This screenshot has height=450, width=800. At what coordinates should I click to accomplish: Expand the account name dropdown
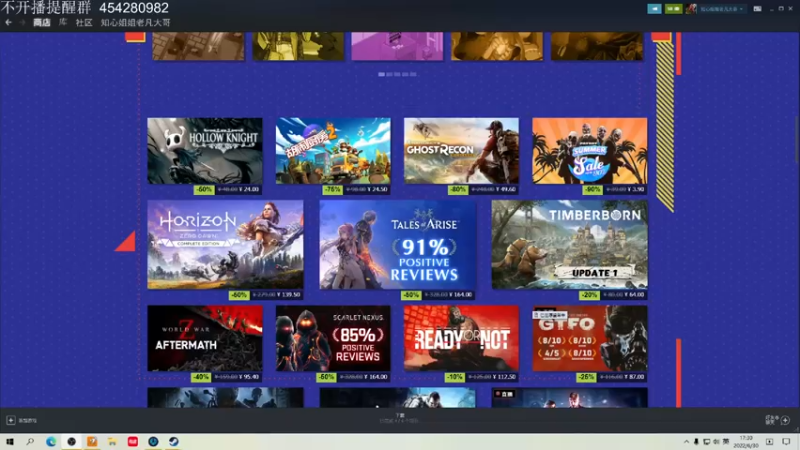[x=721, y=9]
